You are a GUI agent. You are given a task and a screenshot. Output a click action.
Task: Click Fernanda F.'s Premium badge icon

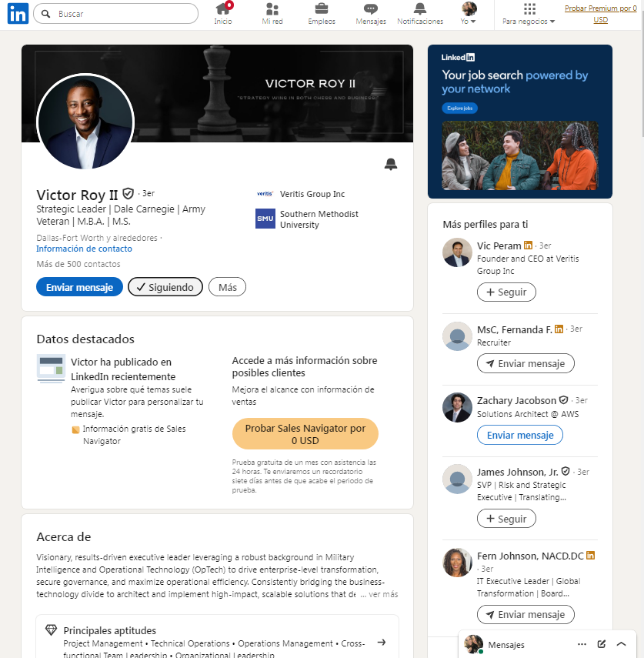(559, 329)
